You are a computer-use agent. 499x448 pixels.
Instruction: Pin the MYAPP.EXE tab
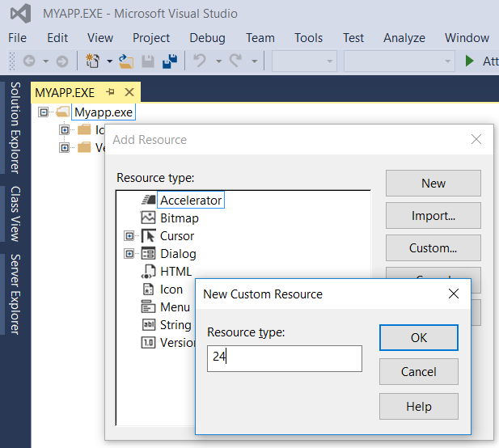coord(111,92)
